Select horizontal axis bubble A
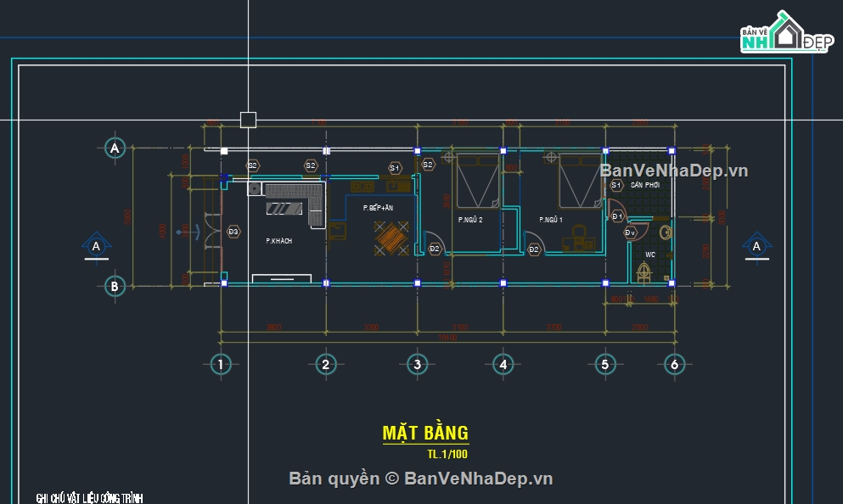Image resolution: width=843 pixels, height=504 pixels. click(x=115, y=148)
